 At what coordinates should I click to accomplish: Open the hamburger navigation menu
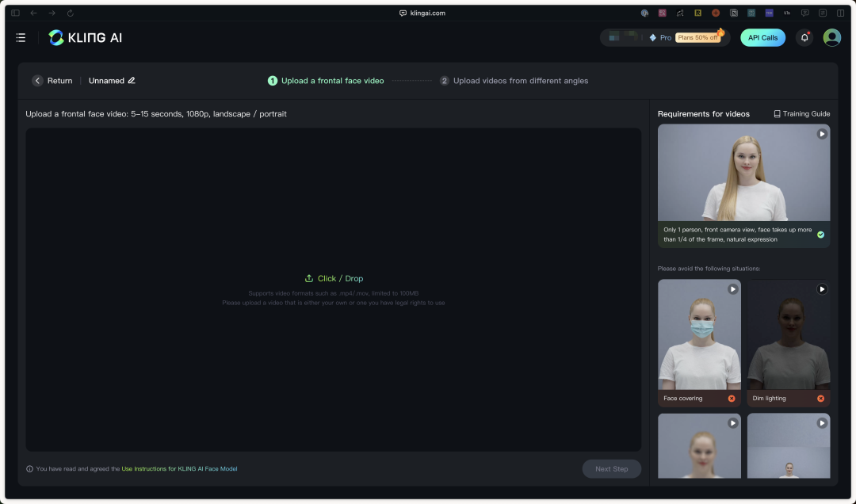point(21,38)
